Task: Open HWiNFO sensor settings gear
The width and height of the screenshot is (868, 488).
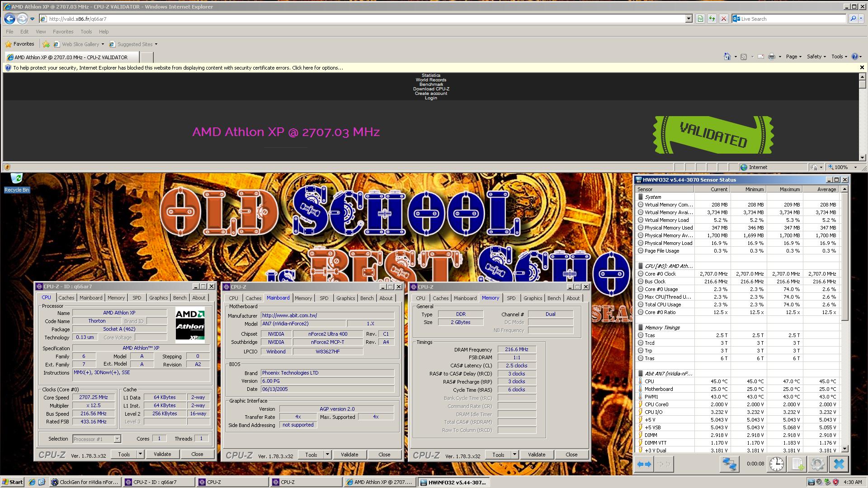Action: pos(817,464)
